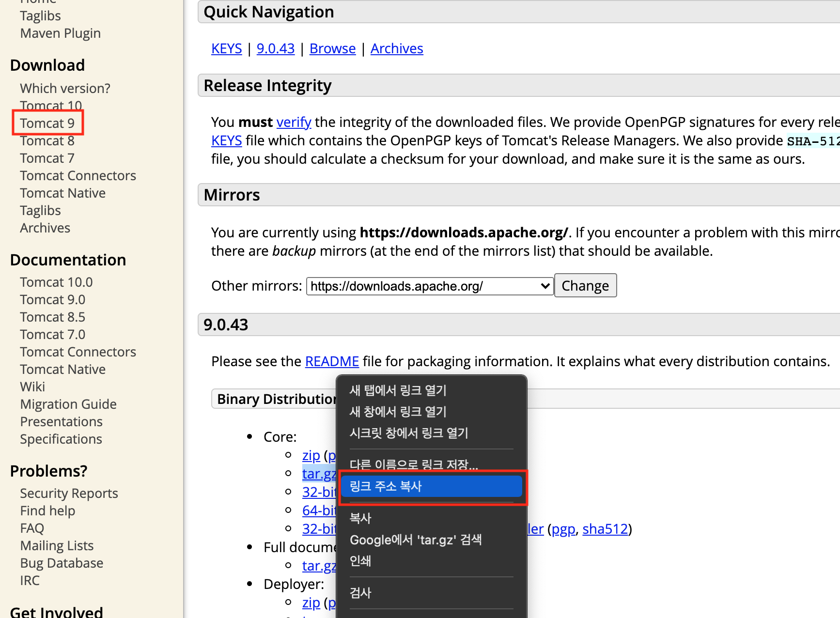Expand the Other mirrors dropdown
This screenshot has width=840, height=618.
click(430, 286)
